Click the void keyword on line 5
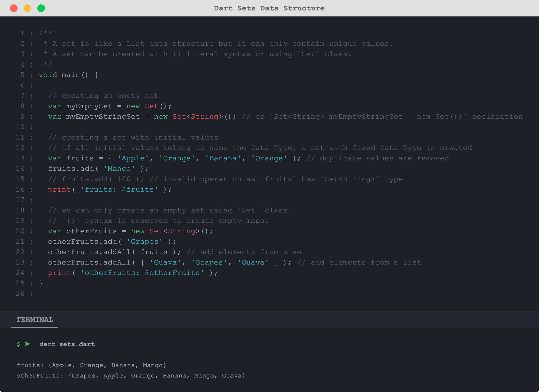 coord(48,75)
